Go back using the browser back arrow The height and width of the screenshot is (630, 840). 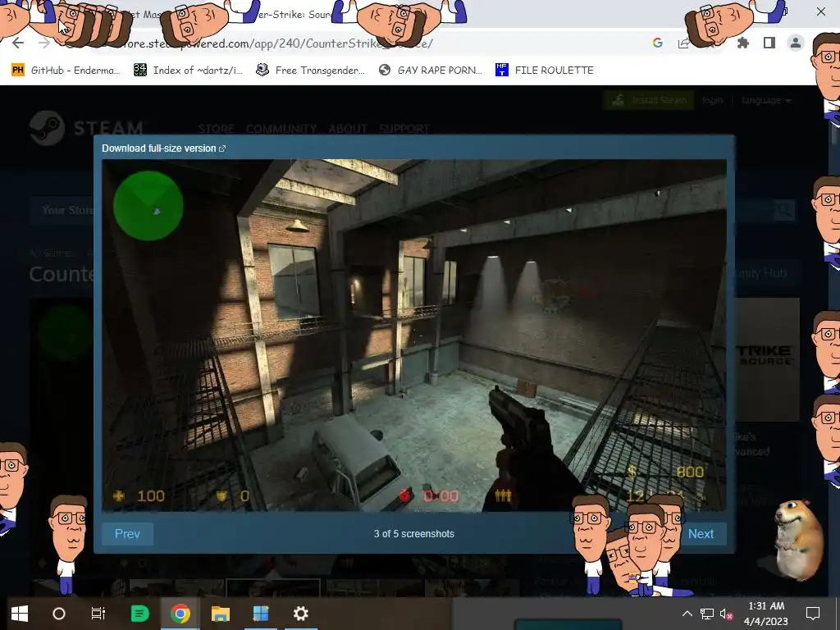point(18,43)
